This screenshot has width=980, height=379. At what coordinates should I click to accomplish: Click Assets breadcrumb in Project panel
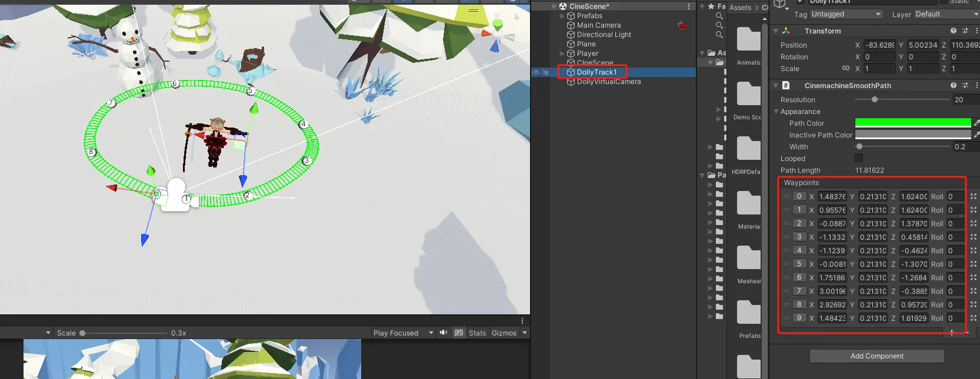click(740, 8)
